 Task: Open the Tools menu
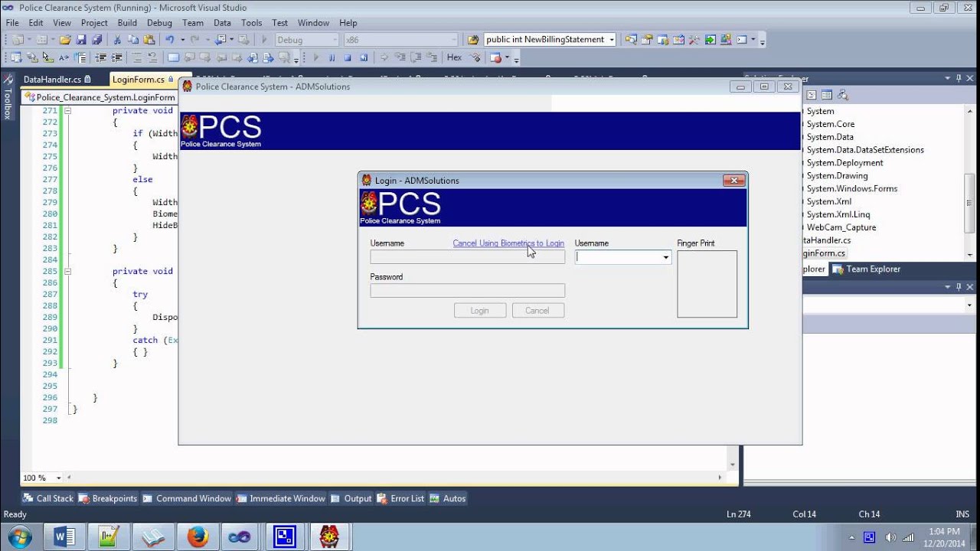click(251, 23)
